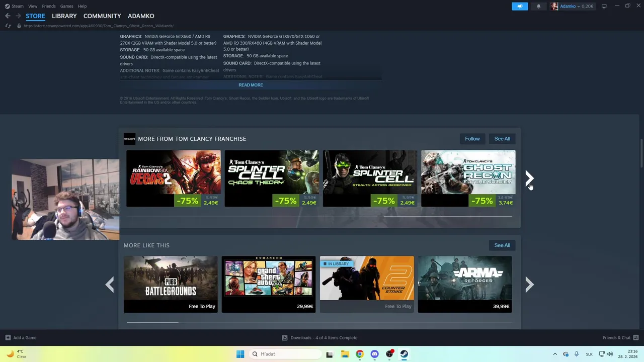This screenshot has width=644, height=362.
Task: Open the volume tray icon
Action: click(x=610, y=354)
